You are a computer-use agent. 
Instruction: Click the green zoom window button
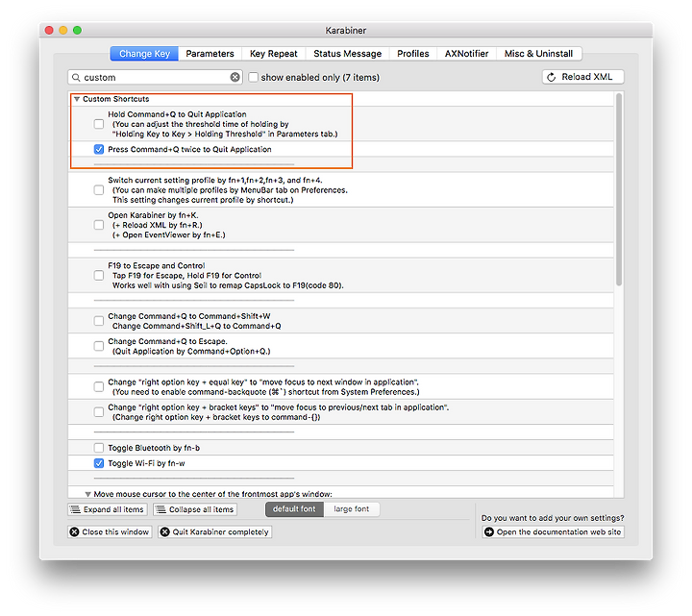(x=77, y=30)
